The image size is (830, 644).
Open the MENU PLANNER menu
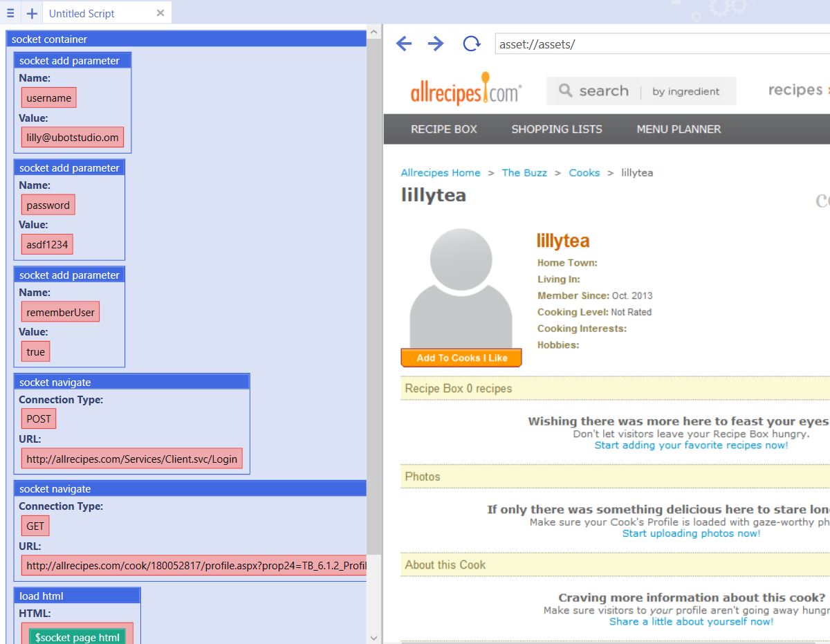click(679, 129)
